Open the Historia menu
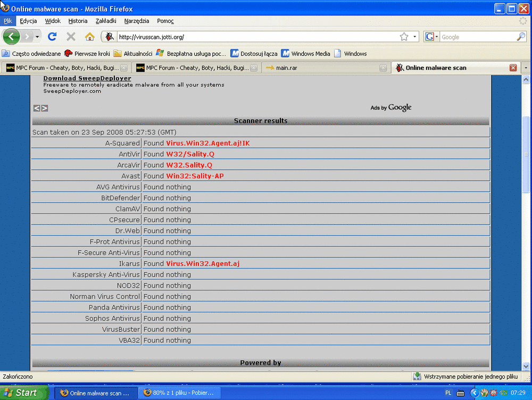This screenshot has height=400, width=532. pos(78,21)
